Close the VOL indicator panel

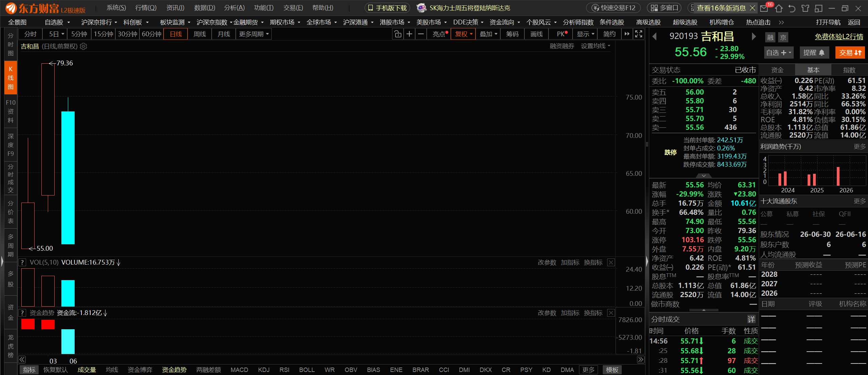[x=611, y=262]
